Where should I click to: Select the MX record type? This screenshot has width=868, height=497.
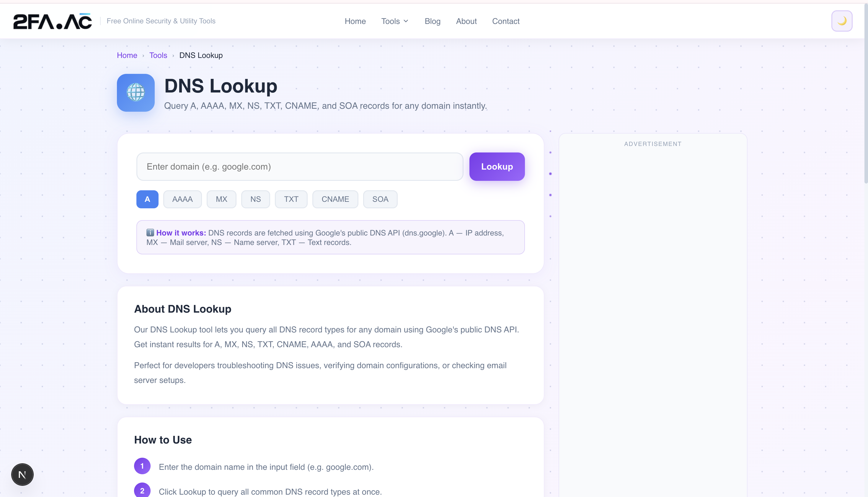click(x=221, y=199)
